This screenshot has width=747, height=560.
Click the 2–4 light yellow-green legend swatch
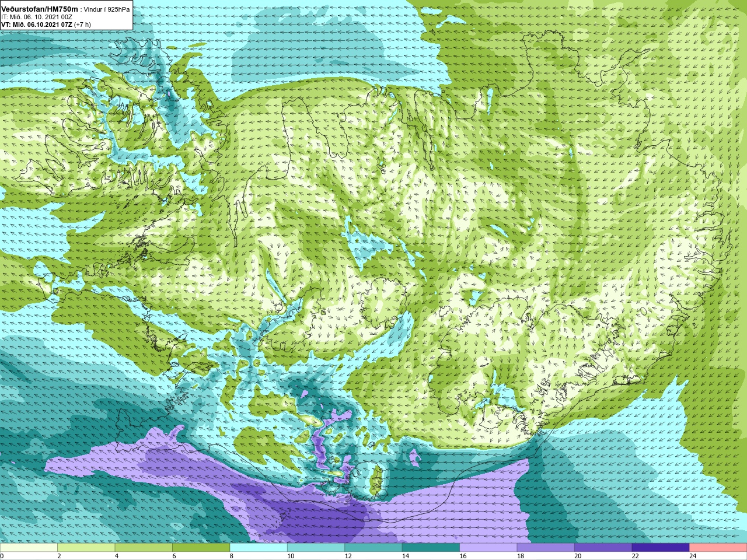[86, 548]
